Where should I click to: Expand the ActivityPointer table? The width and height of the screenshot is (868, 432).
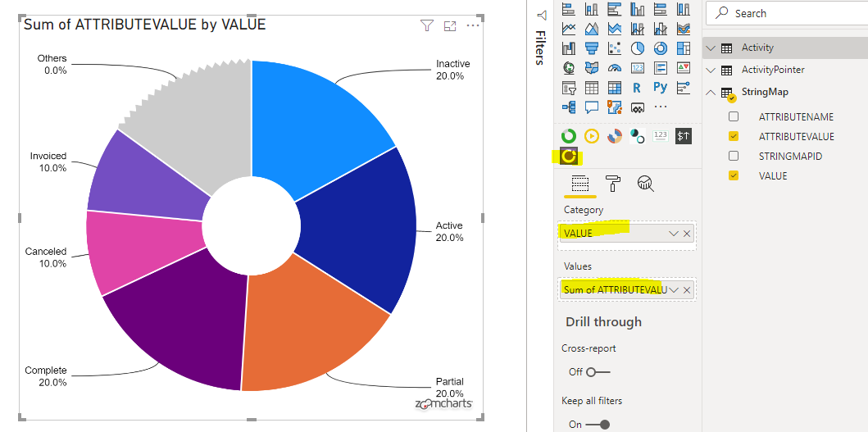coord(711,70)
